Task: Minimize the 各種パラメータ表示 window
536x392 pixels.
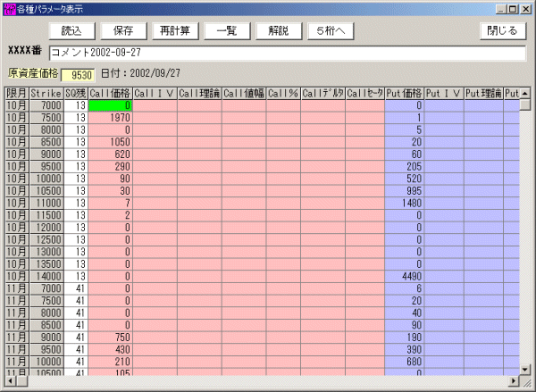Action: pyautogui.click(x=501, y=9)
